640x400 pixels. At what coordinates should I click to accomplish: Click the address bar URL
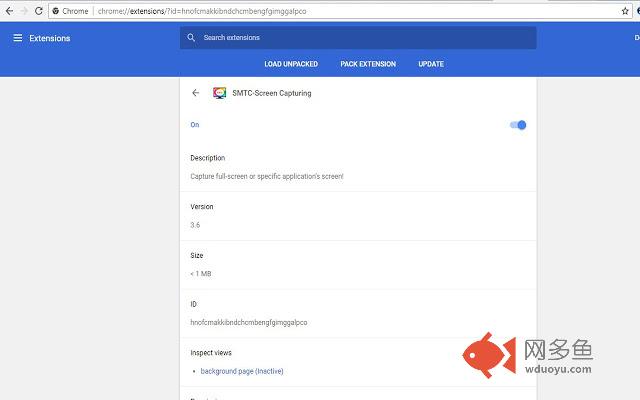click(x=202, y=11)
